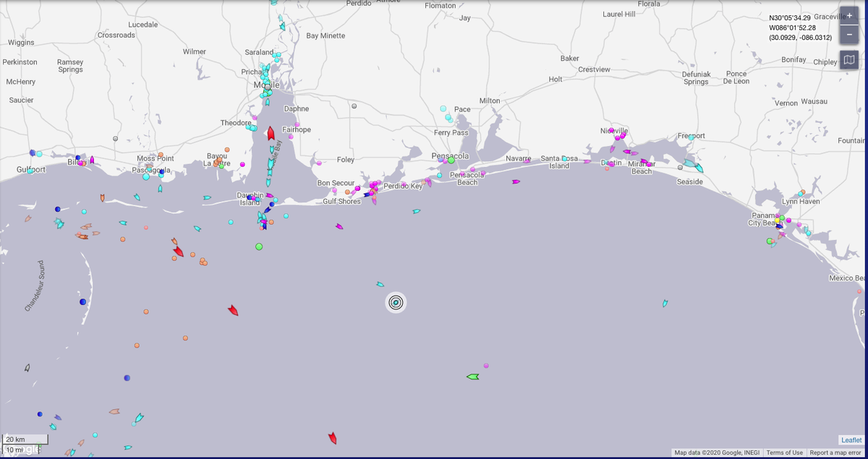This screenshot has height=459, width=868.
Task: Select the green ship heading west offshore
Action: [473, 377]
